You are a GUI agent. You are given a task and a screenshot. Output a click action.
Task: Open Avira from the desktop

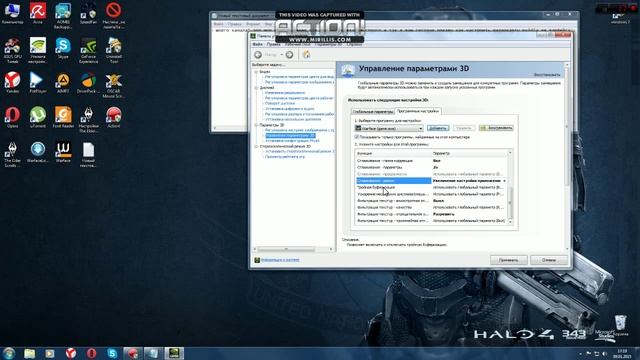(38, 13)
